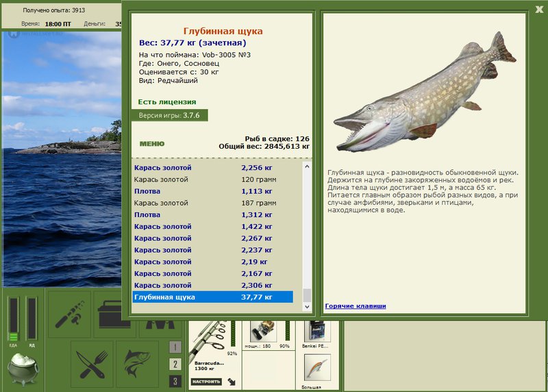548x392 pixels.
Task: Click the fish list scrollbar thumb
Action: pos(307,295)
